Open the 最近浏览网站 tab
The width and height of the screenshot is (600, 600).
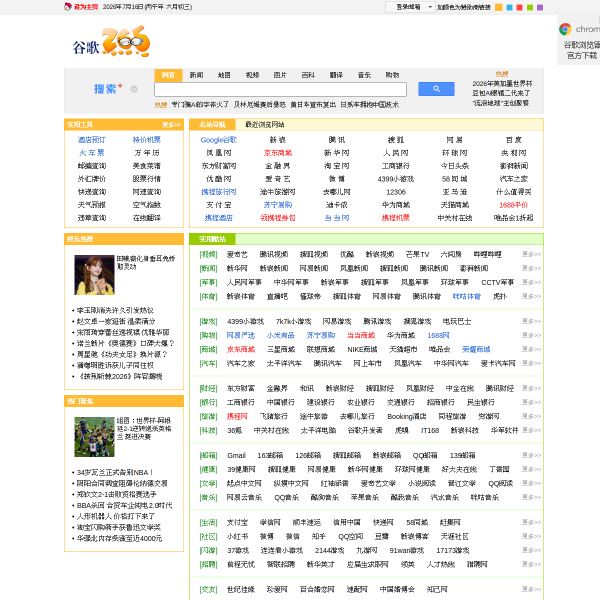tap(264, 125)
